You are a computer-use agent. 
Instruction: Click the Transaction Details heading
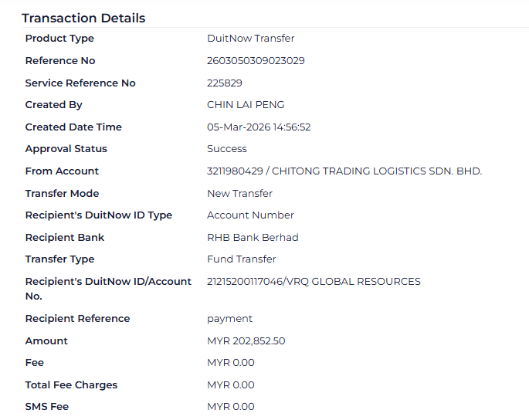pyautogui.click(x=83, y=18)
